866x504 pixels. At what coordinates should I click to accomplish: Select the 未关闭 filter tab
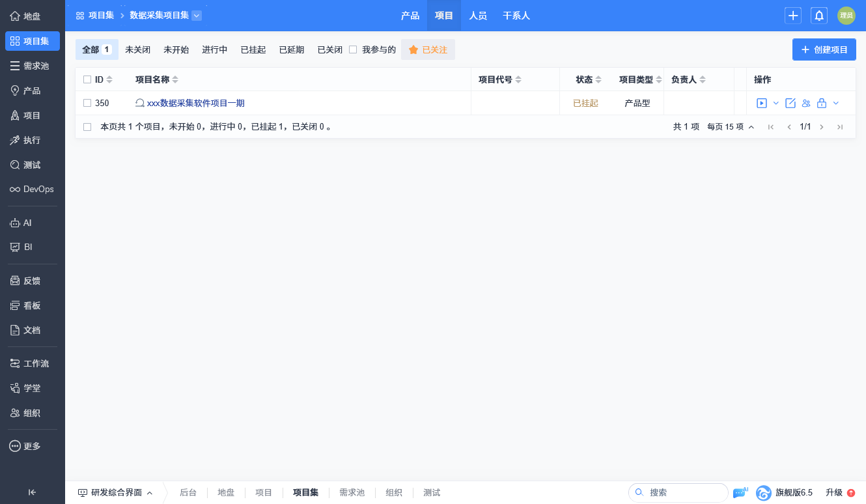(137, 49)
